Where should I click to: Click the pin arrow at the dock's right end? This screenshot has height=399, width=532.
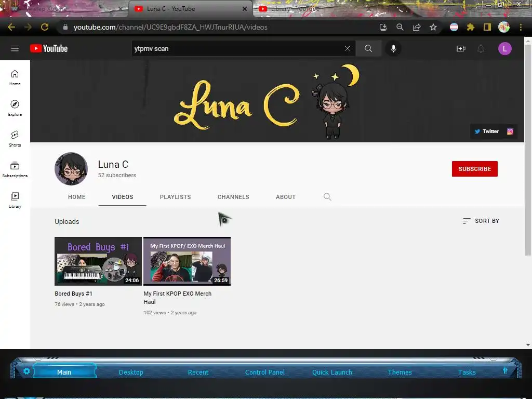tap(505, 370)
